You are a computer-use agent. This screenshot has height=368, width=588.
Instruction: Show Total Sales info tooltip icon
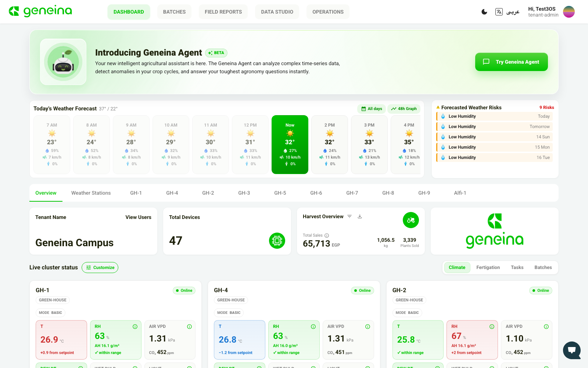pyautogui.click(x=327, y=236)
